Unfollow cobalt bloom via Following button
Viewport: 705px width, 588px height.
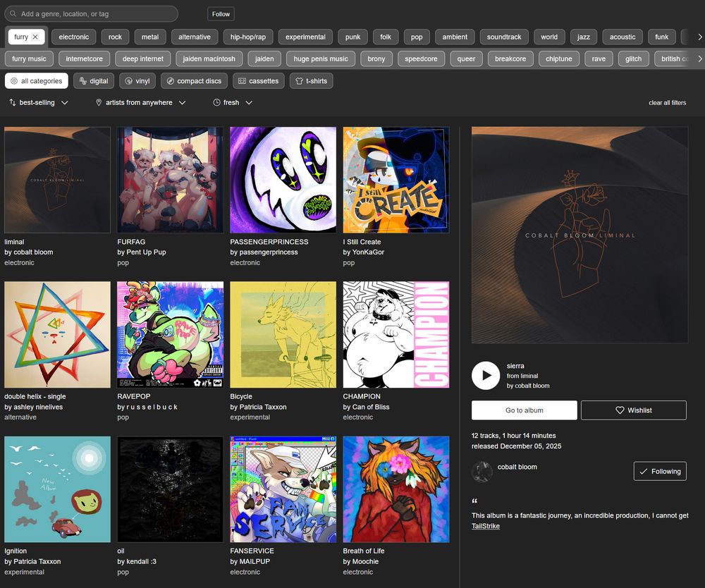click(660, 471)
